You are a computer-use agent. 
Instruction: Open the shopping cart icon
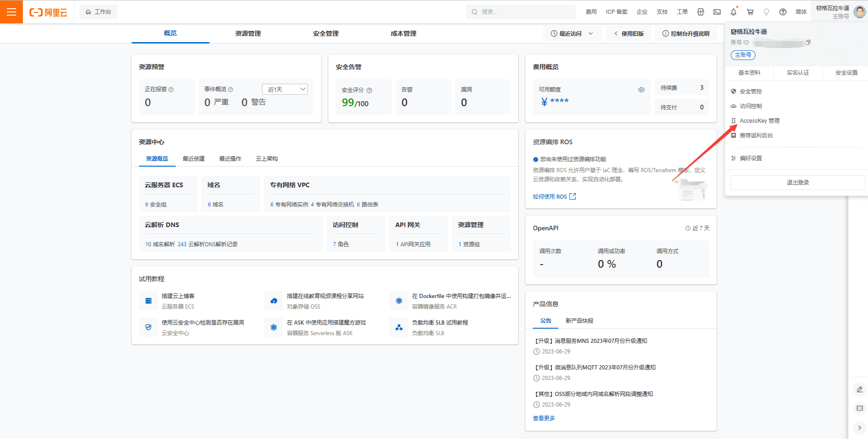[750, 11]
